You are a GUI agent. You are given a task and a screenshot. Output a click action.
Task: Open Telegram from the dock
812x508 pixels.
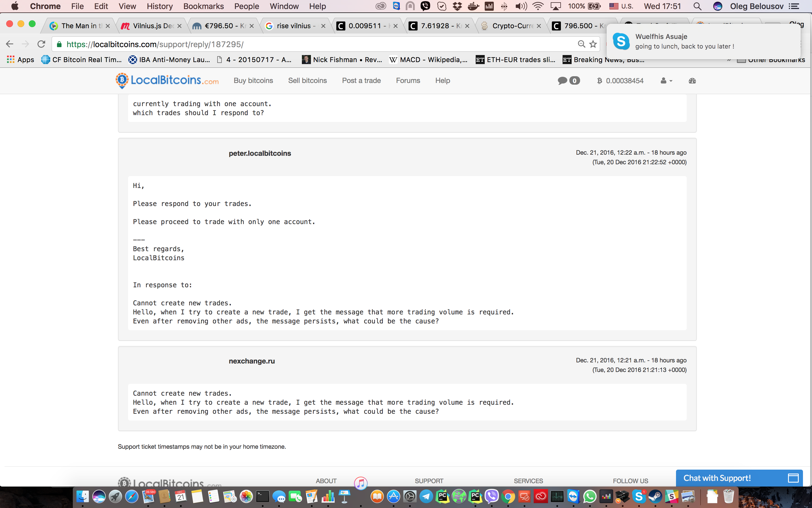pyautogui.click(x=426, y=496)
